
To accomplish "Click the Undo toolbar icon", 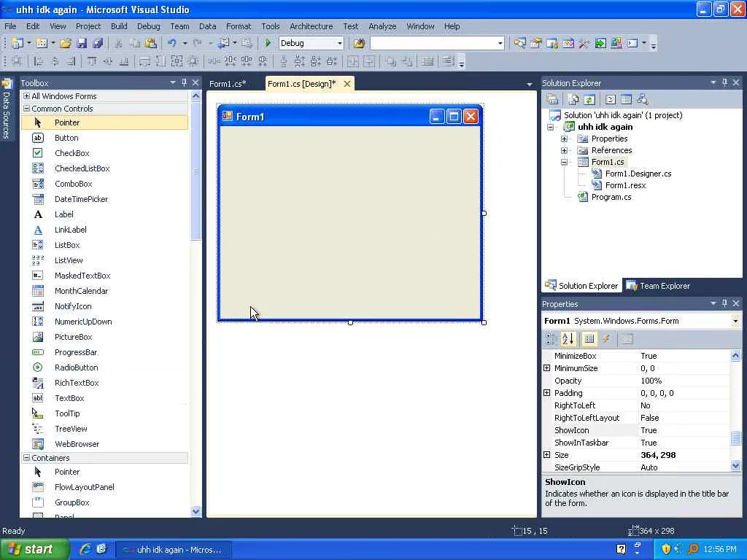I will [x=171, y=43].
